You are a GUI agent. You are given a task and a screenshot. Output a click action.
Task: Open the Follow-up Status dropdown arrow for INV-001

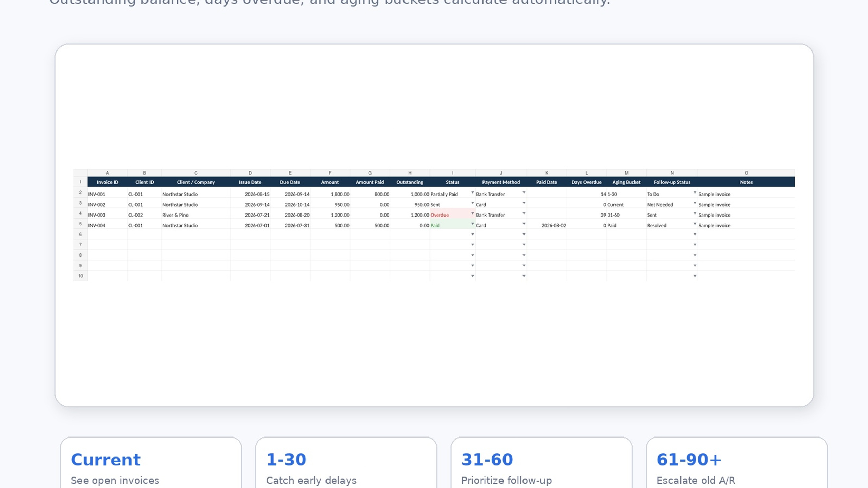[x=695, y=192]
